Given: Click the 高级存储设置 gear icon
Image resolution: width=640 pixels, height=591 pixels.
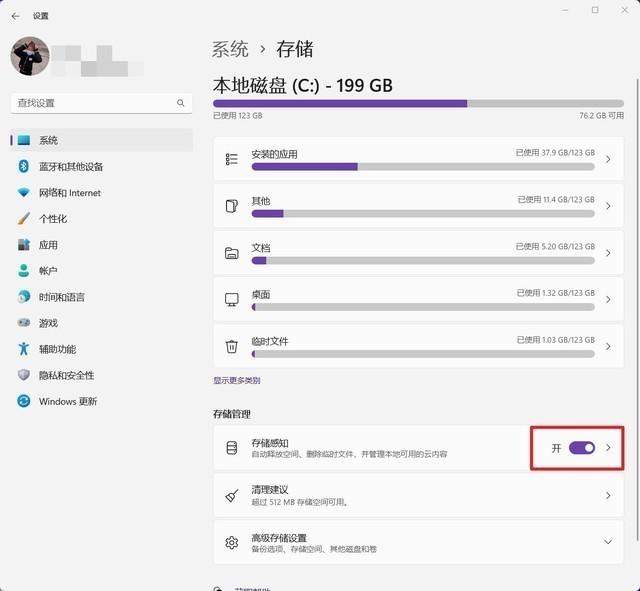Looking at the screenshot, I should click(x=232, y=543).
